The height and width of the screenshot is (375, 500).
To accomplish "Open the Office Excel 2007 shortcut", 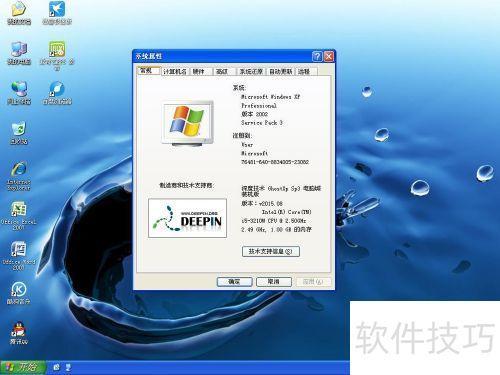I will 19,216.
